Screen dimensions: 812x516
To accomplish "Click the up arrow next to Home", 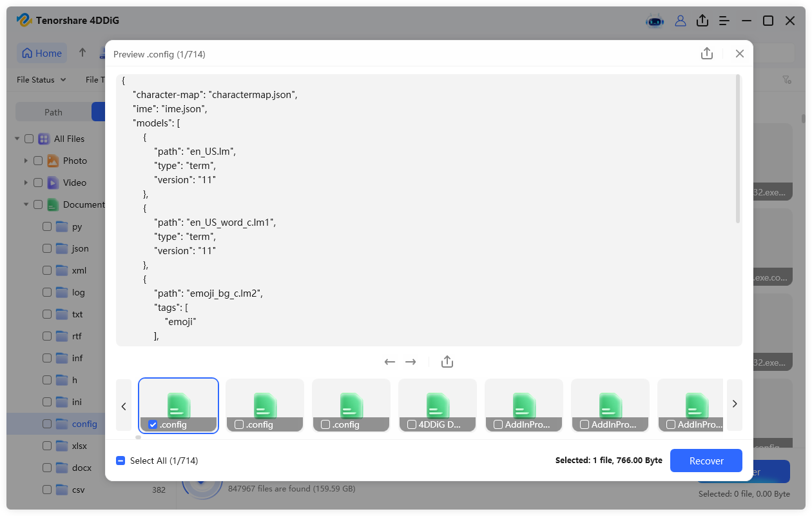I will pyautogui.click(x=82, y=53).
